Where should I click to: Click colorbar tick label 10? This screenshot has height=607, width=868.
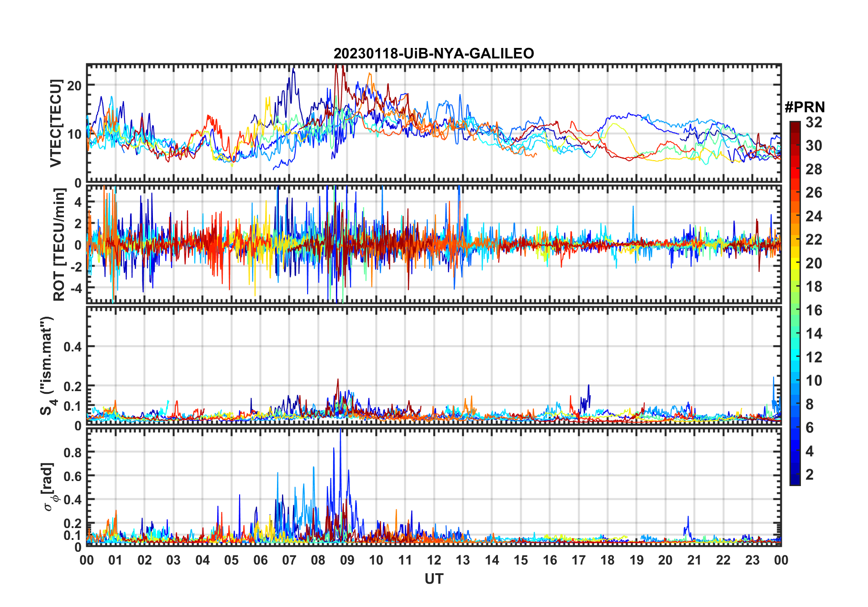tap(814, 381)
